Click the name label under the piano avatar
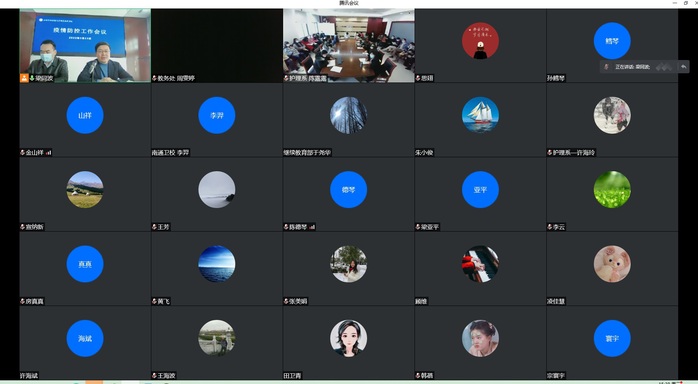 421,301
